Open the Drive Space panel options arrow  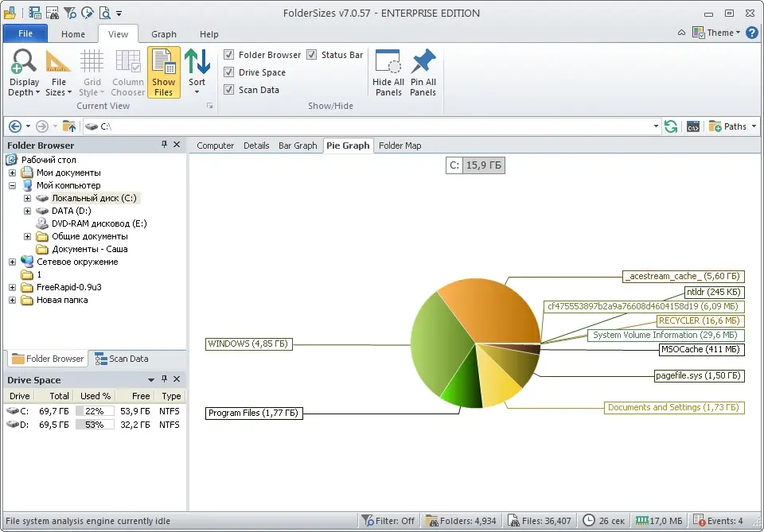pos(151,379)
